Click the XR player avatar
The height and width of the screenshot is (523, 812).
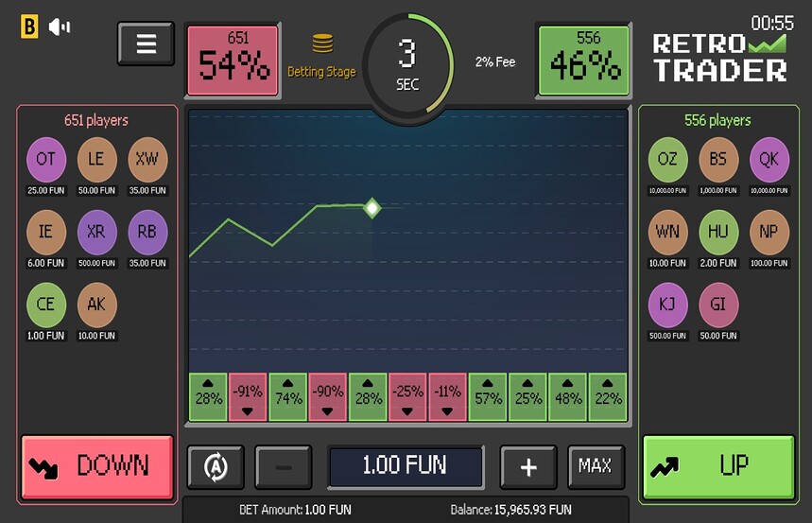pyautogui.click(x=96, y=232)
